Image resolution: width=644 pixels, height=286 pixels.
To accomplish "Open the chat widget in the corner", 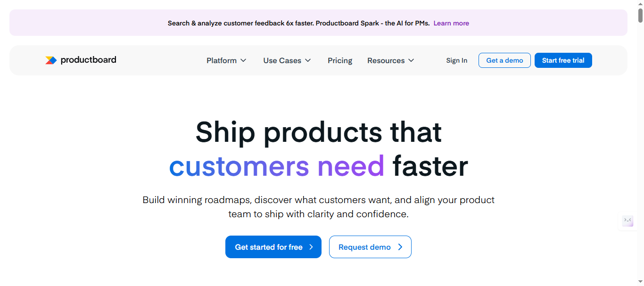I will 627,221.
